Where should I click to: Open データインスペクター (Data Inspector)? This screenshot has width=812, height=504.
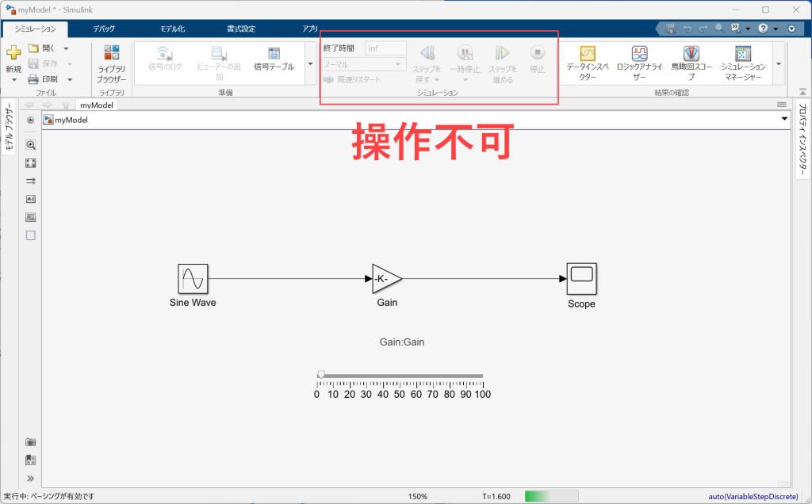point(587,62)
